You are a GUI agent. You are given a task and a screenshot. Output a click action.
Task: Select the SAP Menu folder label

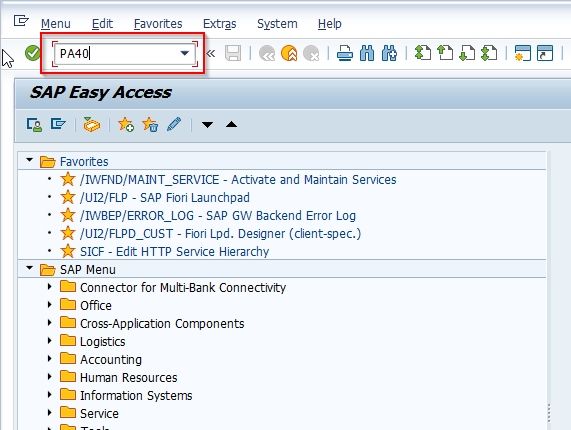tap(88, 270)
